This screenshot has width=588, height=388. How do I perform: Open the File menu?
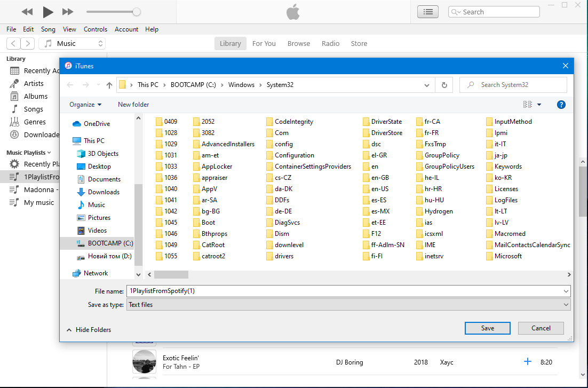tap(11, 29)
